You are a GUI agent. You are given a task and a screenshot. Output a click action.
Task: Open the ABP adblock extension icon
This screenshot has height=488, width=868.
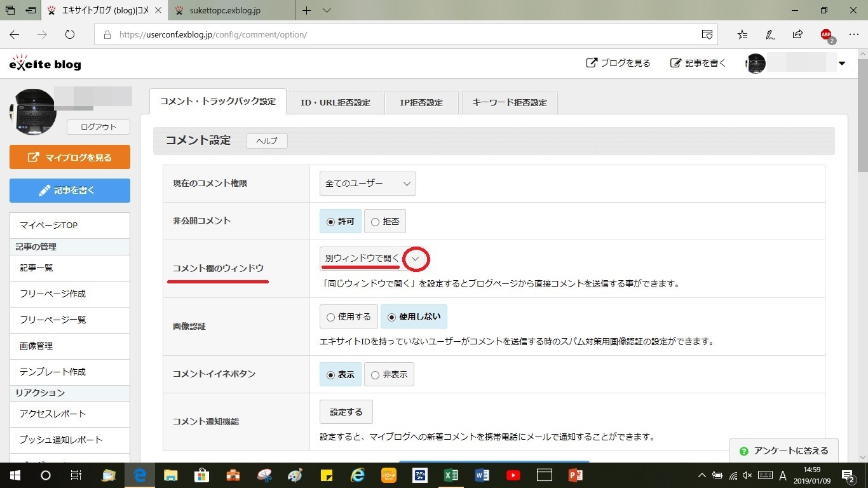click(x=827, y=35)
